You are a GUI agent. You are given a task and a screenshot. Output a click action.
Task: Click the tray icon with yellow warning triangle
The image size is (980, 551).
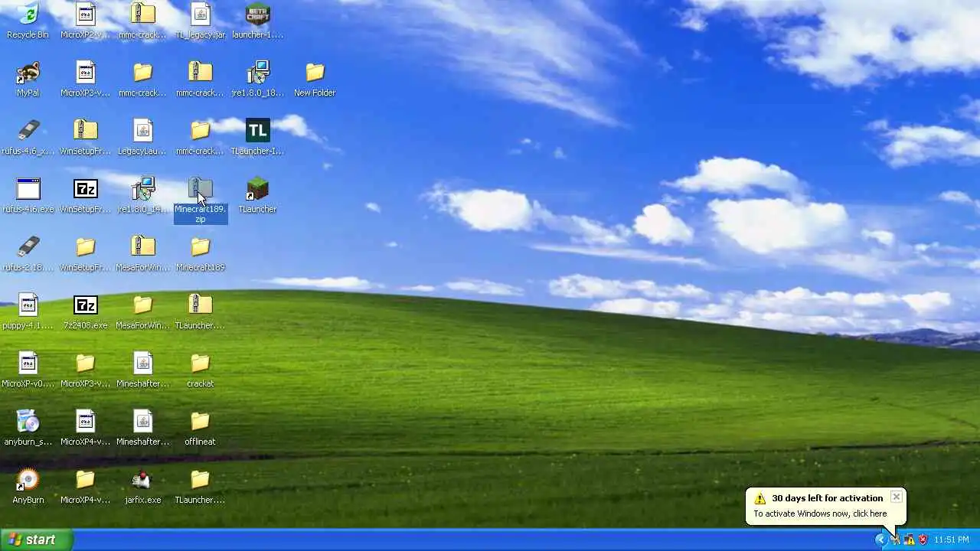click(909, 540)
